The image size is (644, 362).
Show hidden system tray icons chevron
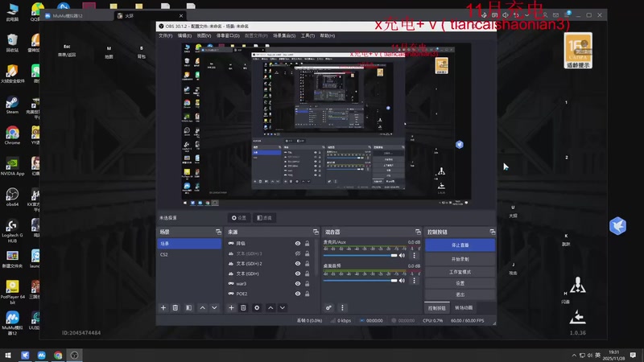click(x=574, y=355)
